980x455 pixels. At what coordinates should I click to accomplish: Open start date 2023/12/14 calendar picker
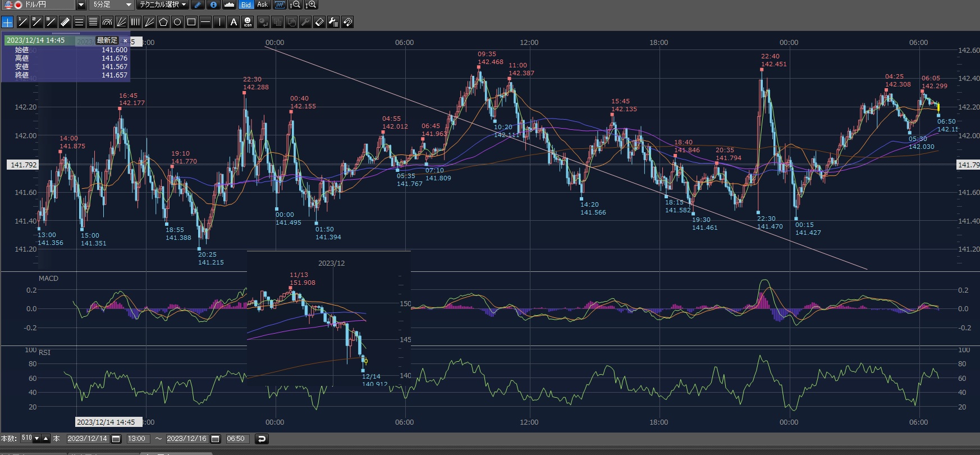(116, 439)
